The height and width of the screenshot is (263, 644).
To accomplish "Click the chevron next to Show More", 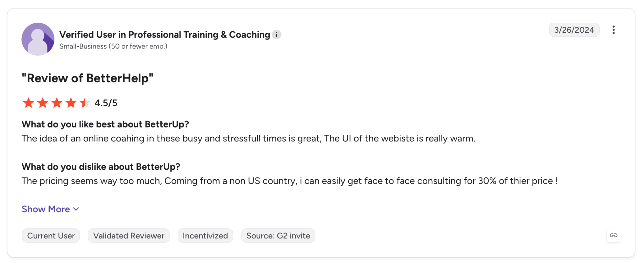I will click(x=76, y=209).
